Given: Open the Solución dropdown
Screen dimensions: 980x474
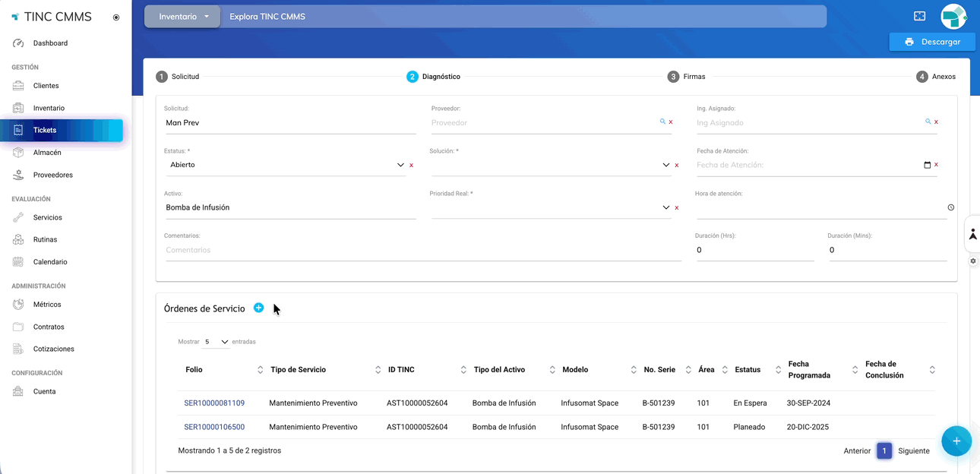Looking at the screenshot, I should (x=665, y=165).
